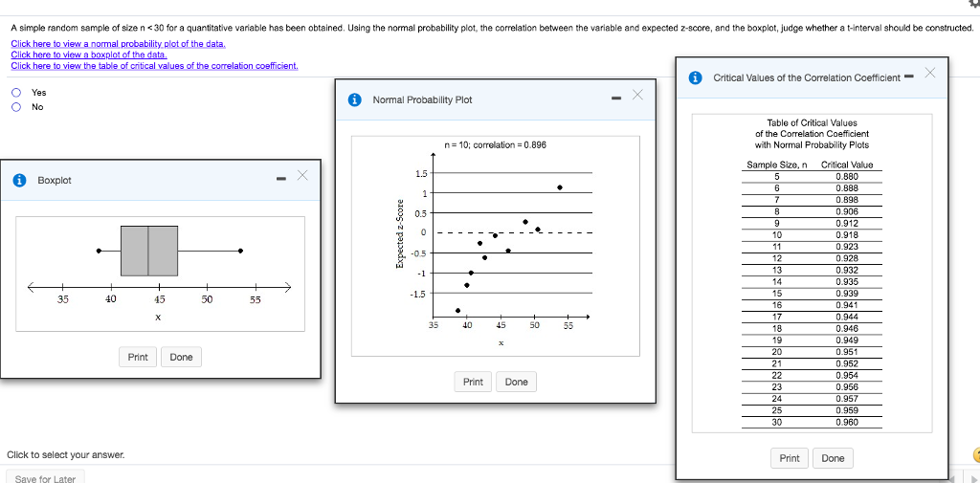Select the Yes radio button
Image resolution: width=980 pixels, height=483 pixels.
coord(17,93)
